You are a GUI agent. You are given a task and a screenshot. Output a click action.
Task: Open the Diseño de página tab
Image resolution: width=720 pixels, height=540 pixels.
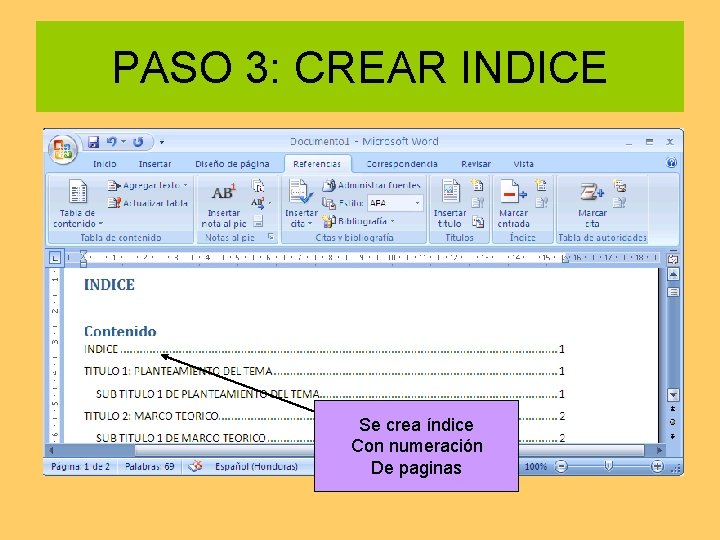(232, 164)
